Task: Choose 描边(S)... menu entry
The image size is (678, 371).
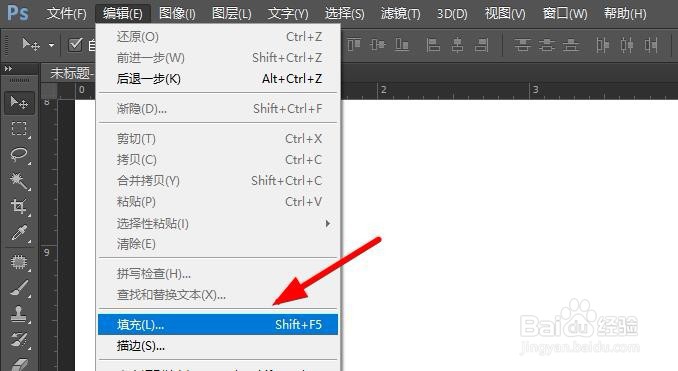Action: pos(218,346)
